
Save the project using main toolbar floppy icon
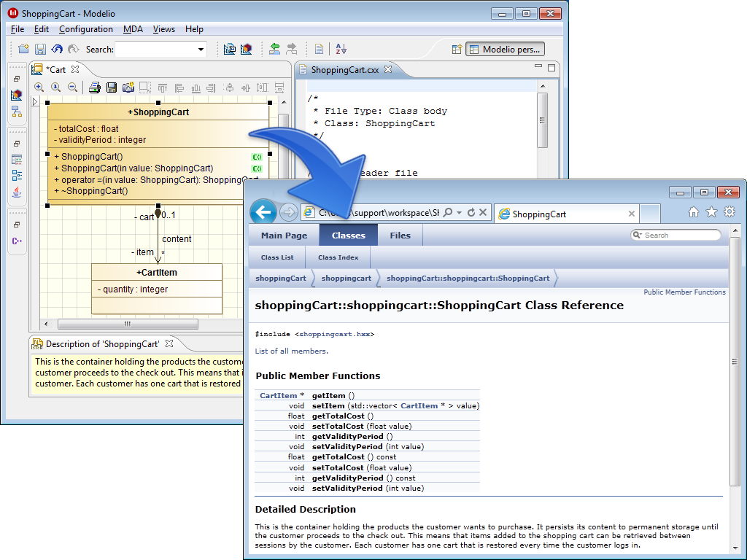click(41, 49)
